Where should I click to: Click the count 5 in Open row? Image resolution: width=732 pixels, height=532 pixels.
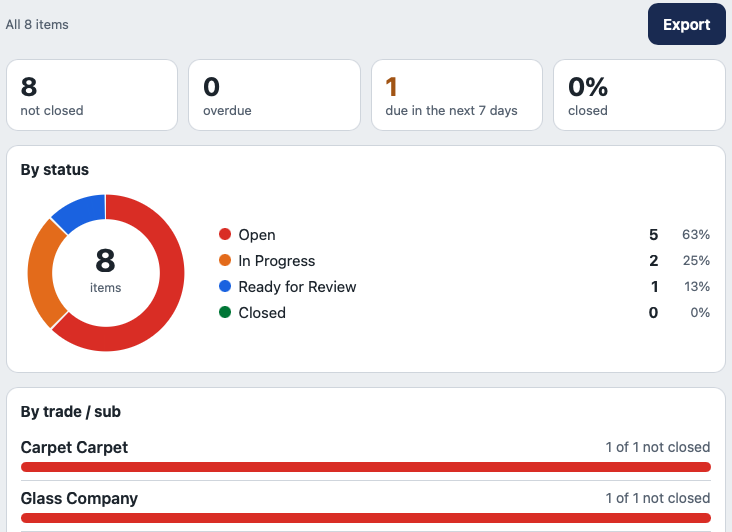pyautogui.click(x=654, y=235)
